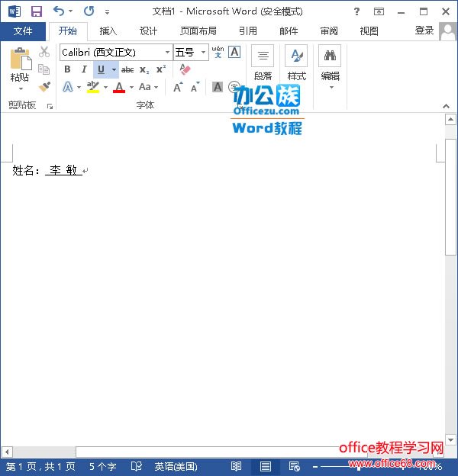Click the 5 个字 word count
The height and width of the screenshot is (476, 458).
(x=102, y=466)
